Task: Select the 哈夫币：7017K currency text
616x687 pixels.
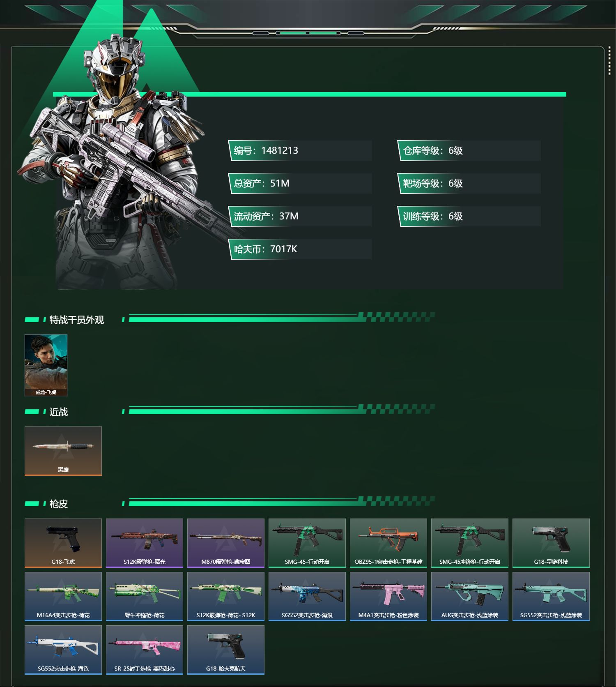Action: pyautogui.click(x=265, y=249)
